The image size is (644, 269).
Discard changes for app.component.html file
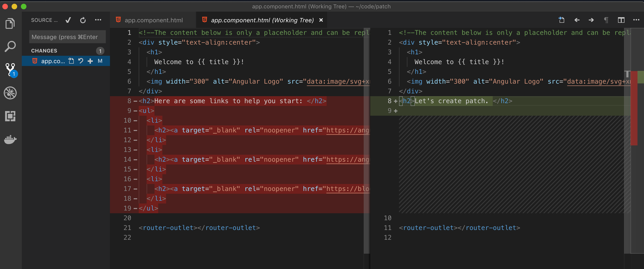click(x=81, y=61)
